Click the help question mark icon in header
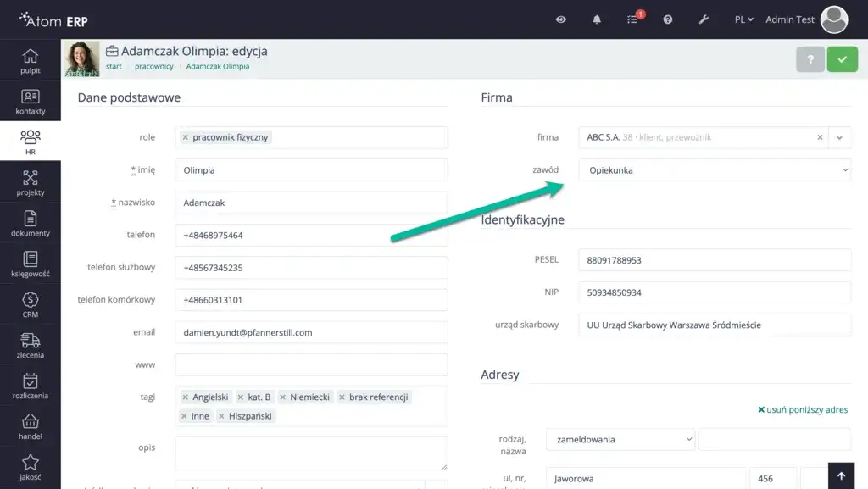 (668, 19)
